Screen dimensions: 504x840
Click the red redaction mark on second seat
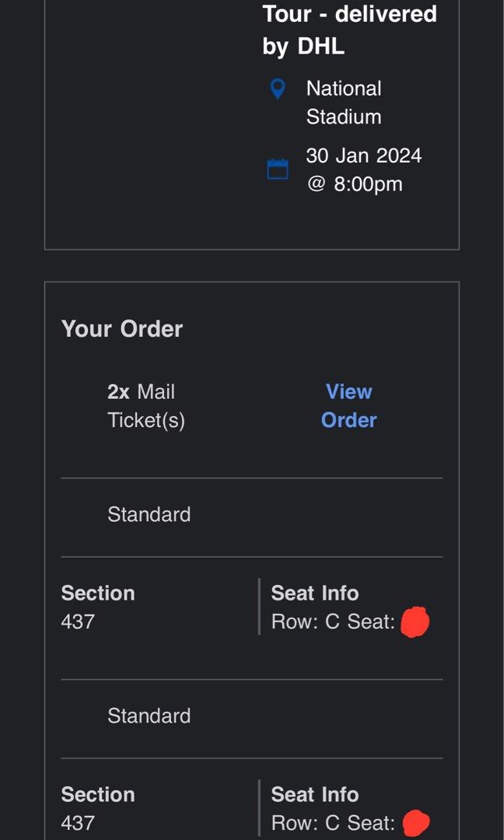click(415, 821)
